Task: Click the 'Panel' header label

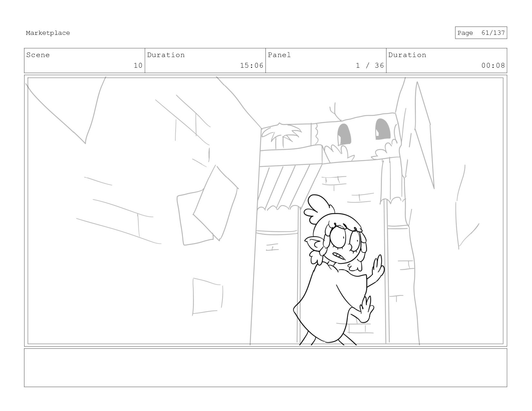Action: [x=279, y=55]
